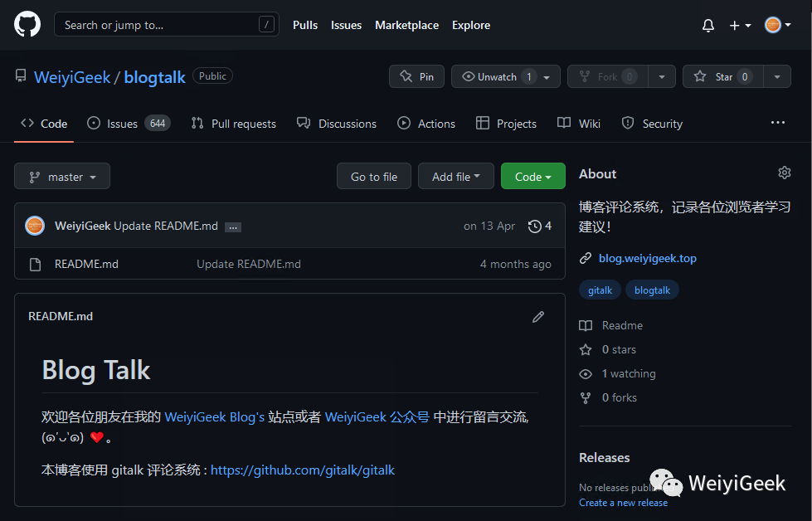Open the user avatar menu
Screen dimensions: 812x521
[778, 24]
